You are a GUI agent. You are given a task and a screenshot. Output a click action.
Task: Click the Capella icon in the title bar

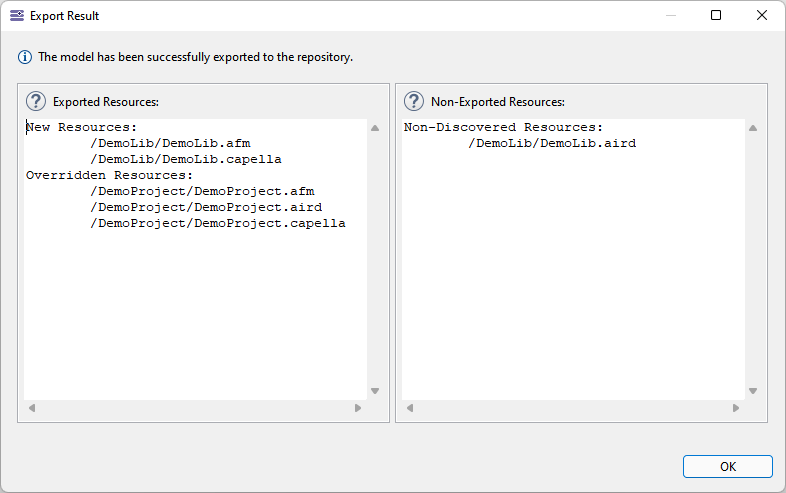pyautogui.click(x=16, y=16)
